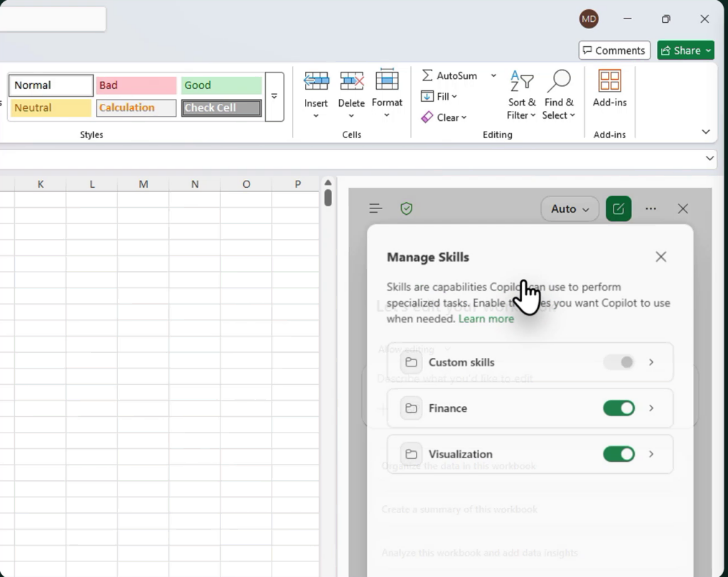Open the Add-ins gallery
Screen dimensions: 728x577
[609, 89]
